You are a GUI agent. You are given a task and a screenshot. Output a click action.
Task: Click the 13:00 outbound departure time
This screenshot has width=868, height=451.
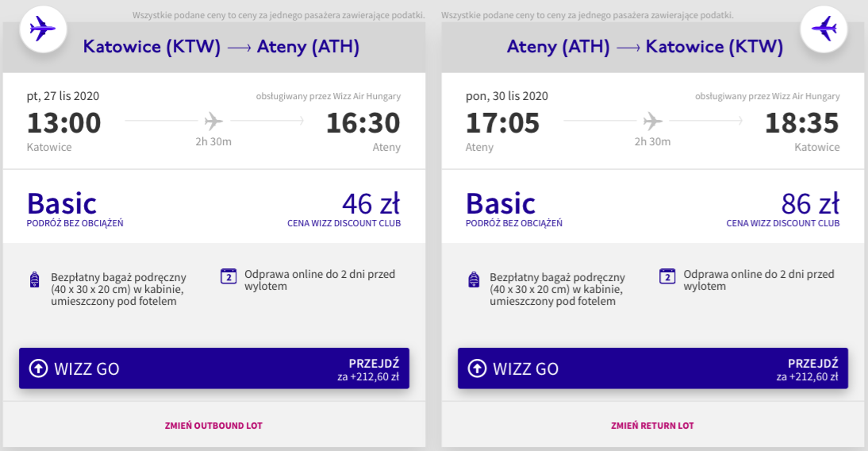tap(64, 123)
